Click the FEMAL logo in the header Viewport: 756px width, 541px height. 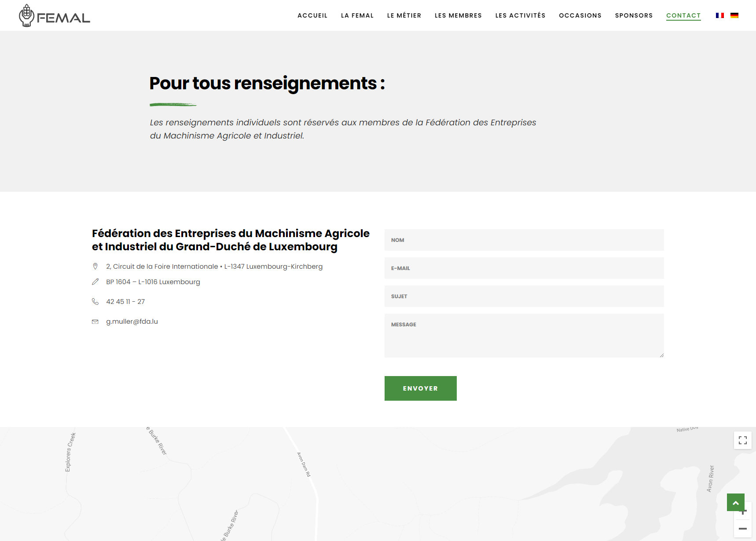click(54, 16)
